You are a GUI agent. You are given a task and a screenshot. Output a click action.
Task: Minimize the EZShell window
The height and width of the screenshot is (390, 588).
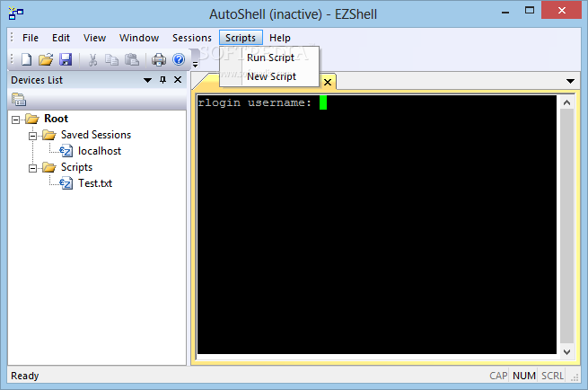click(x=505, y=12)
